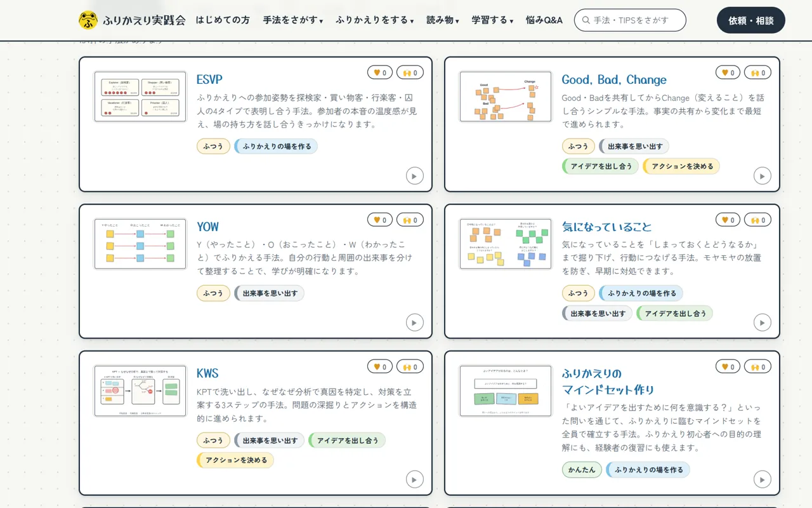
Task: Open the ESVP title link
Action: (209, 79)
